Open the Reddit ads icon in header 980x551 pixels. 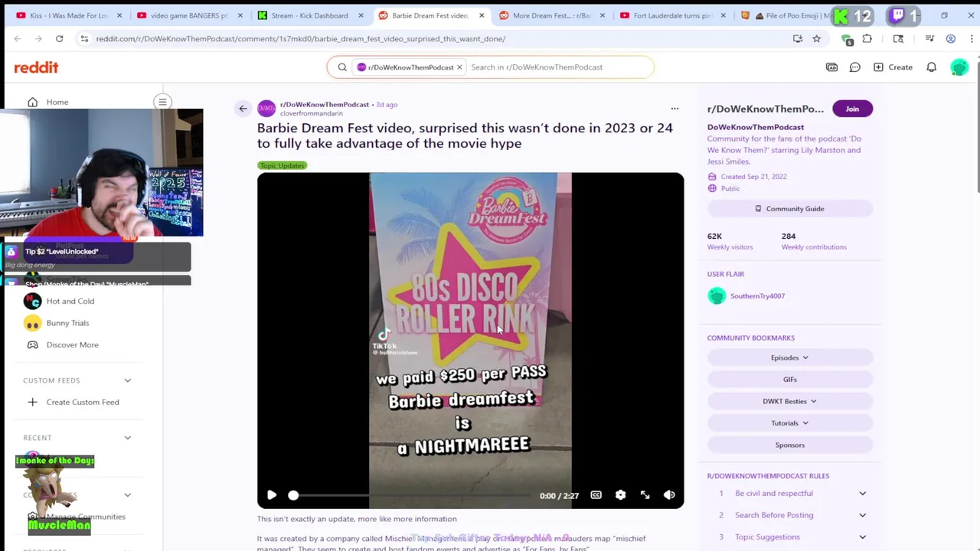pyautogui.click(x=831, y=67)
